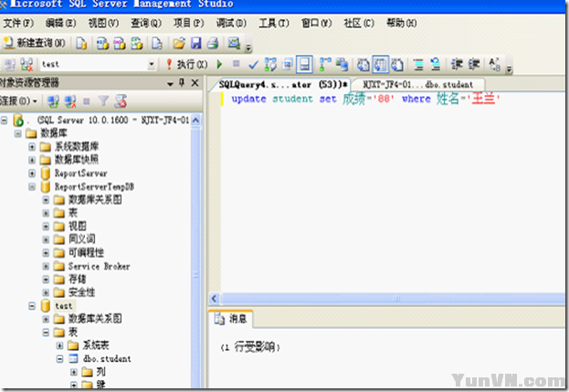
Task: Collapse the ReportServerTempDB database node
Action: [x=32, y=187]
